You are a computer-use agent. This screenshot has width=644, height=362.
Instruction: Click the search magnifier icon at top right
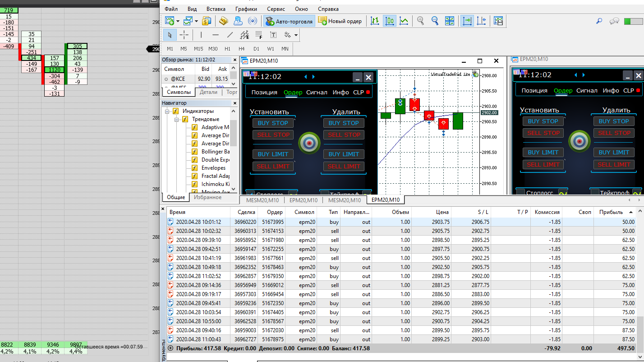click(599, 21)
